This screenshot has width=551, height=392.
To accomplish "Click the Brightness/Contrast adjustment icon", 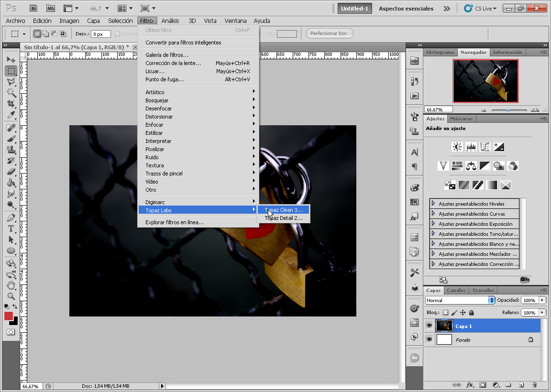I will pos(457,147).
